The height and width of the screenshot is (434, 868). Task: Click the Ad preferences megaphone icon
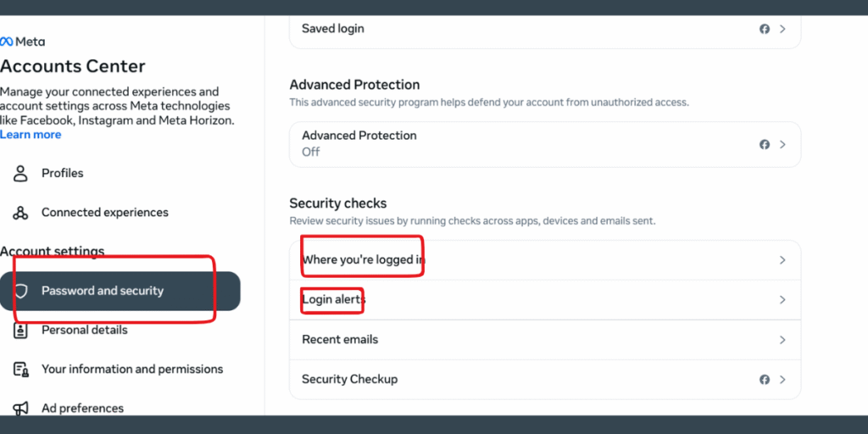[20, 409]
